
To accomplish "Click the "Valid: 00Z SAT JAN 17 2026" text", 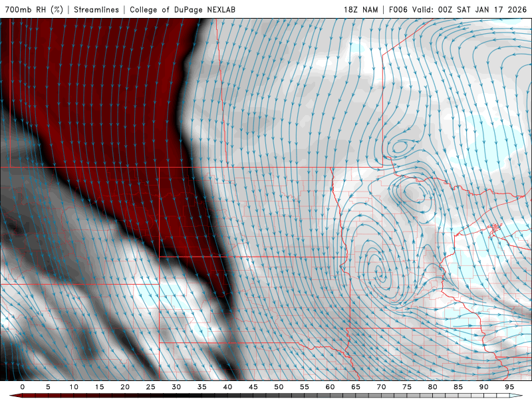I will pos(469,10).
